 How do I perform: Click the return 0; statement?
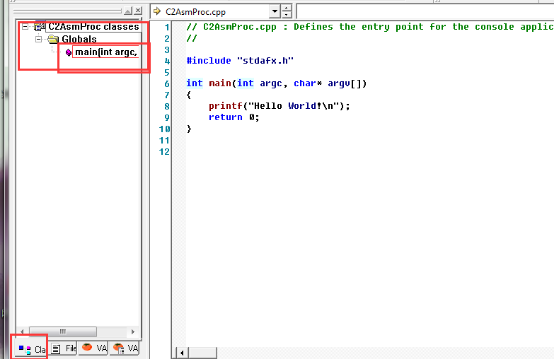[x=234, y=117]
